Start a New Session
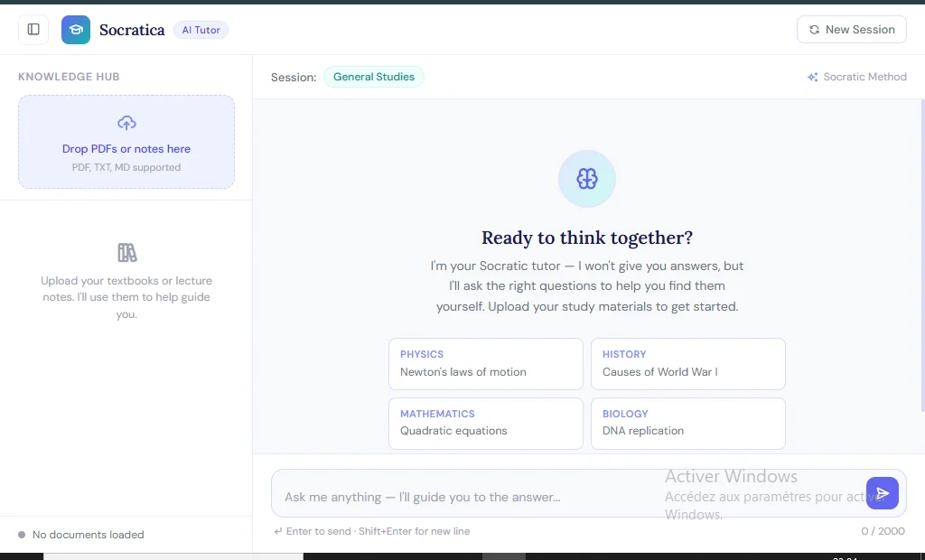The height and width of the screenshot is (560, 925). click(851, 30)
